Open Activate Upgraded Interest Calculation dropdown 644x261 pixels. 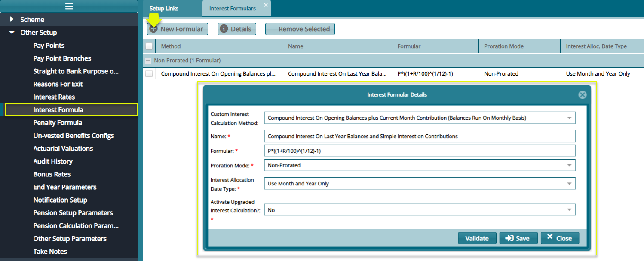(569, 210)
